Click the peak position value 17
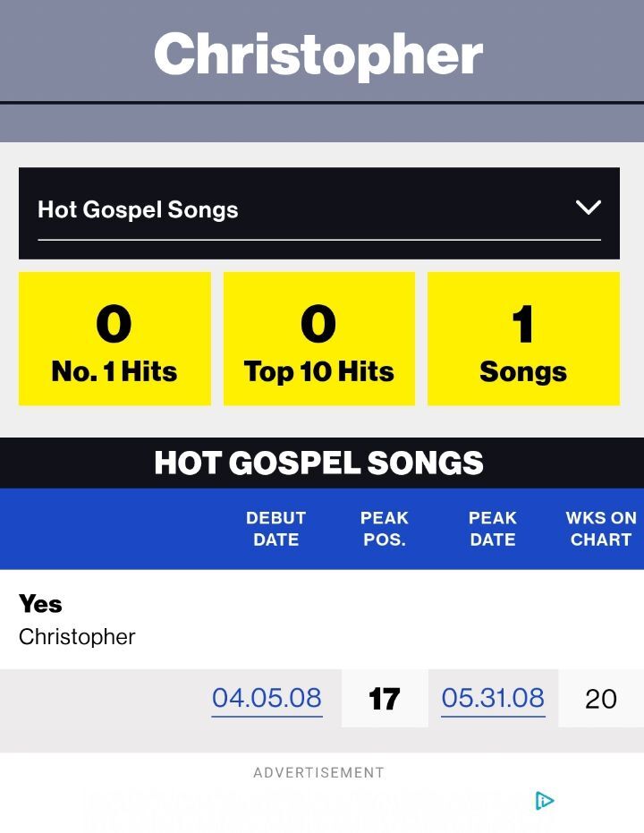Image resolution: width=644 pixels, height=833 pixels. (x=385, y=699)
